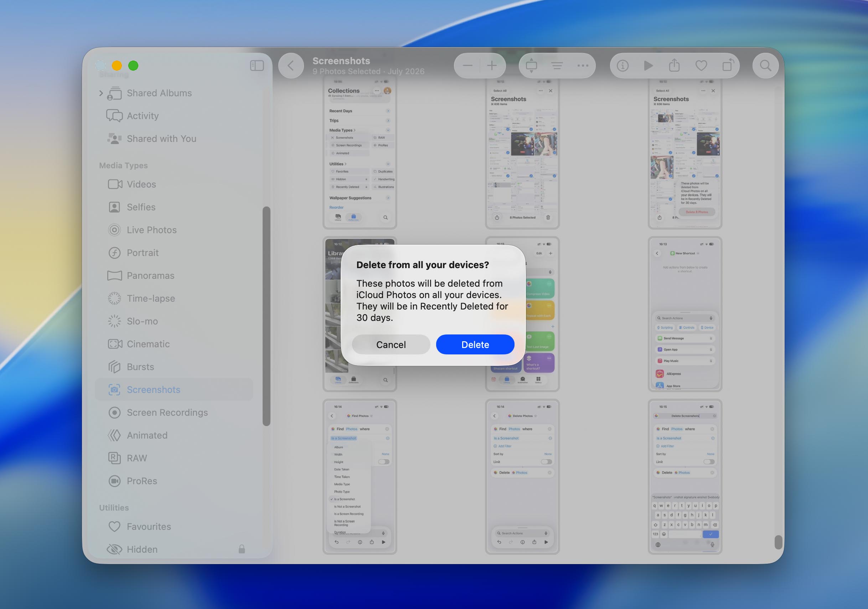Cancel the delete confirmation dialog
The width and height of the screenshot is (868, 609).
(x=391, y=344)
